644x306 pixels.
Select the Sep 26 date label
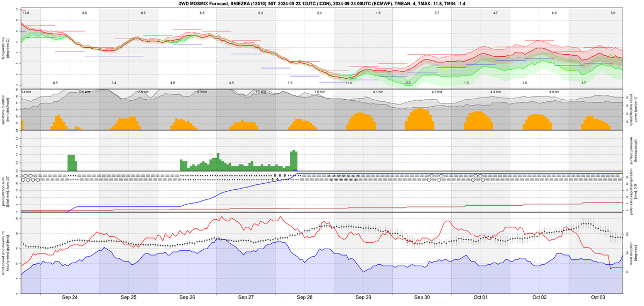(187, 297)
